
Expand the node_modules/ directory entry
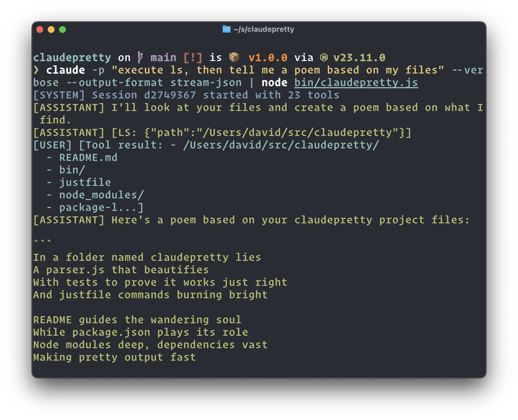click(x=101, y=195)
